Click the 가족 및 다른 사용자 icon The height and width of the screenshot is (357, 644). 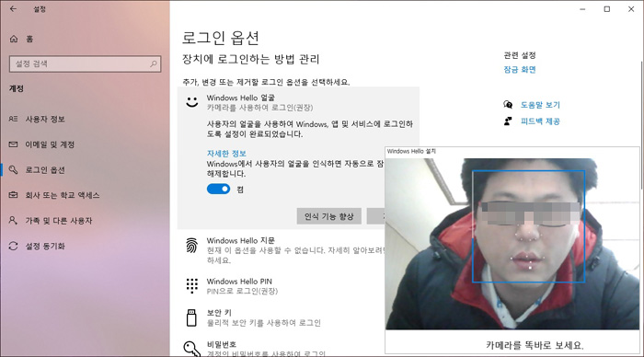13,221
